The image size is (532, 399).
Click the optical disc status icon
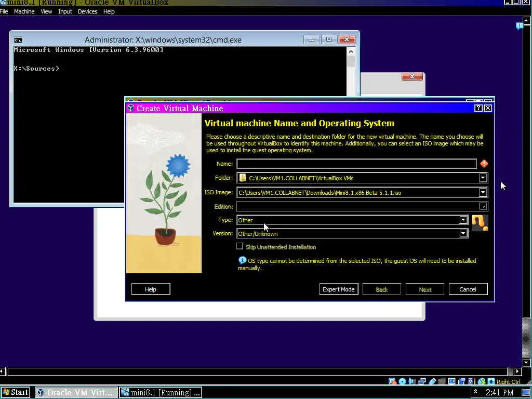coord(403,381)
